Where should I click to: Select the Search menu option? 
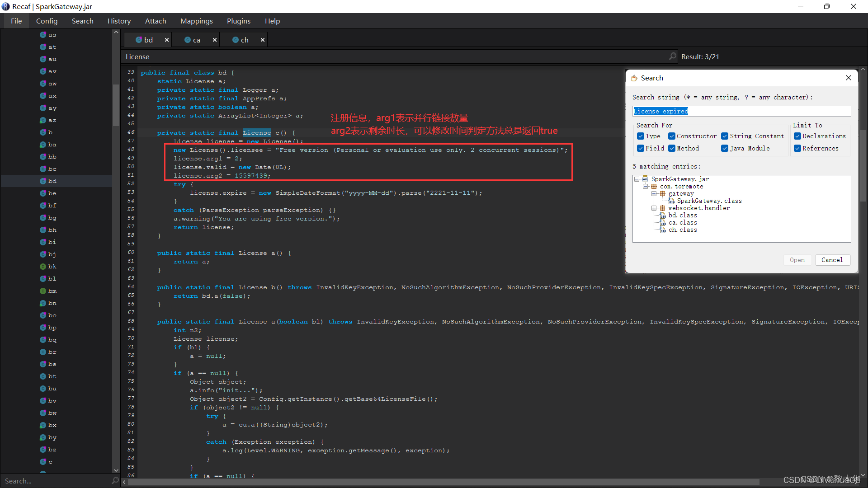82,21
